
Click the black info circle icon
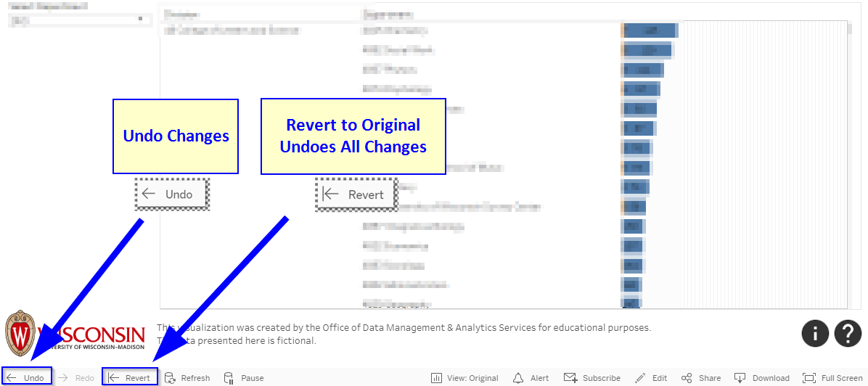click(815, 333)
